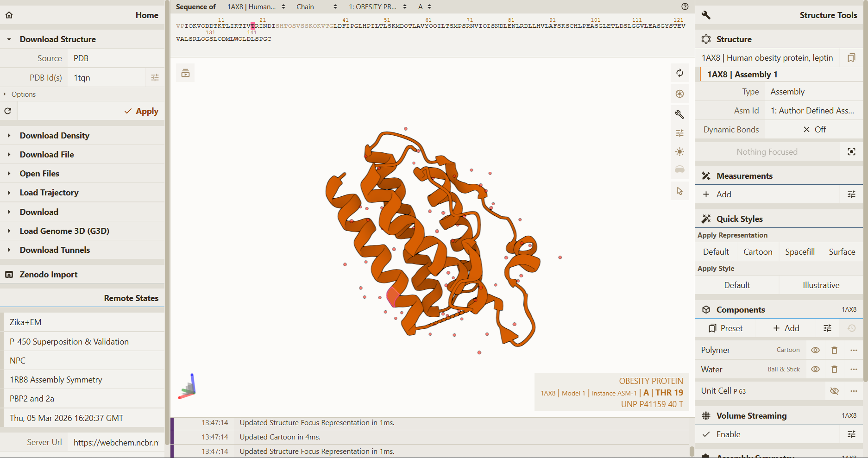Click the Home icon in left panel
This screenshot has height=458, width=868.
point(9,15)
